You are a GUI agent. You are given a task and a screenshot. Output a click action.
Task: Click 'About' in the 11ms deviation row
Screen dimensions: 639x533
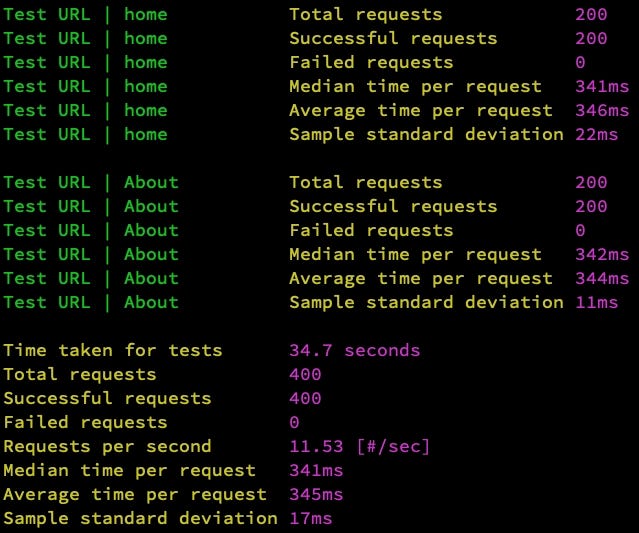click(151, 303)
